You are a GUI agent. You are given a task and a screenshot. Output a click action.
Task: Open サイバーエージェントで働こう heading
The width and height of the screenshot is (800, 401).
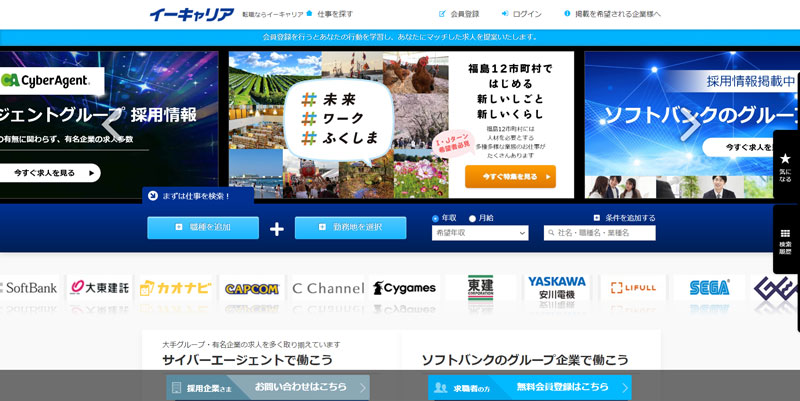247,360
